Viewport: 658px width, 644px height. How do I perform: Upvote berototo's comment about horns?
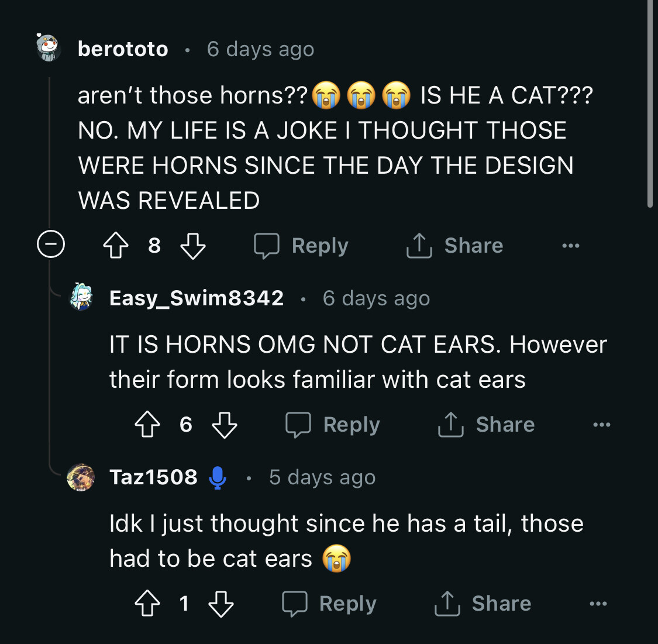(x=116, y=246)
